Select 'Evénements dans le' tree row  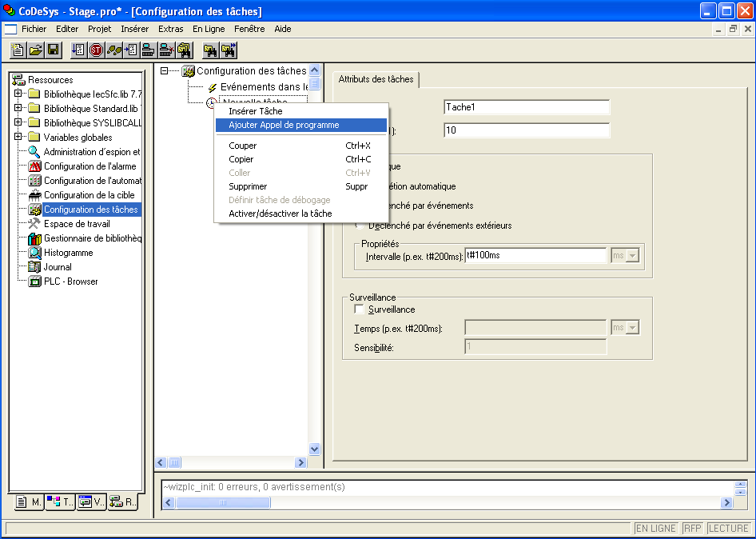[x=264, y=87]
